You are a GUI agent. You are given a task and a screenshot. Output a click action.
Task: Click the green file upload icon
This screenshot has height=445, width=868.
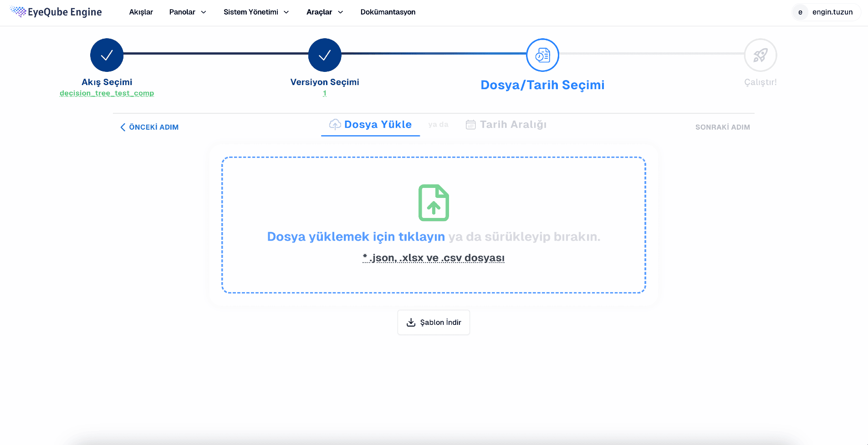click(434, 202)
